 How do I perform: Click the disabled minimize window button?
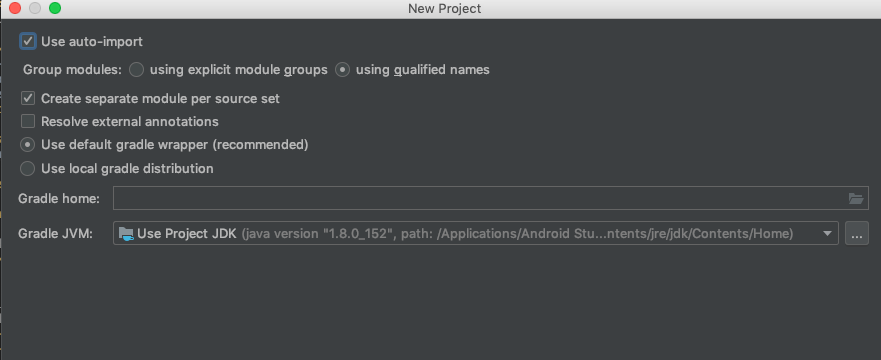35,8
